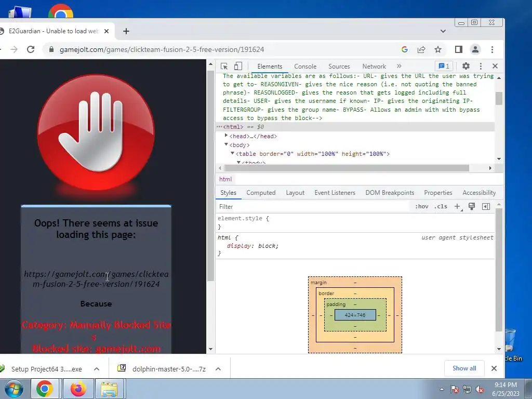Add a new style rule plus icon
Image resolution: width=532 pixels, height=399 pixels.
pyautogui.click(x=458, y=206)
